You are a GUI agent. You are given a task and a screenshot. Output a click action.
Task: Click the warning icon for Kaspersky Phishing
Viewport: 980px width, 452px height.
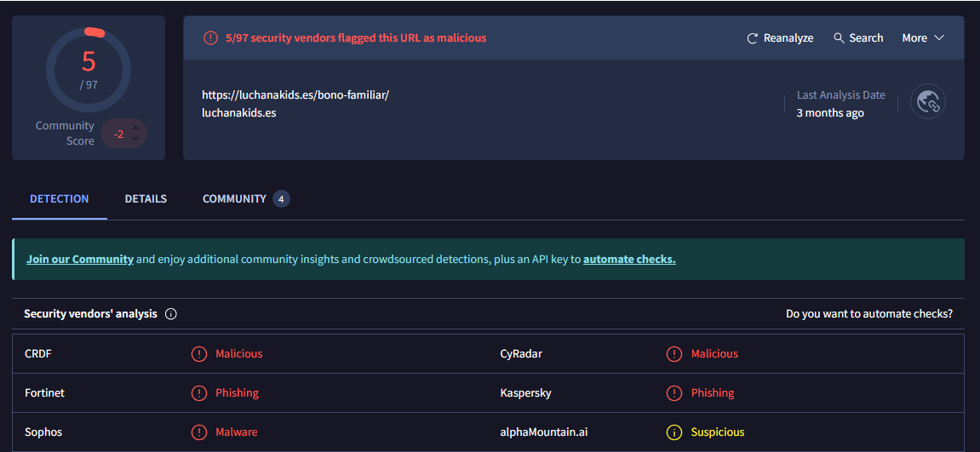click(x=674, y=393)
